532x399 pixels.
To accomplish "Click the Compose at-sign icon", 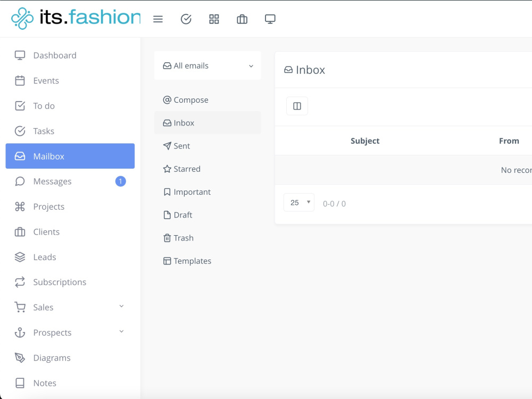I will [x=167, y=100].
